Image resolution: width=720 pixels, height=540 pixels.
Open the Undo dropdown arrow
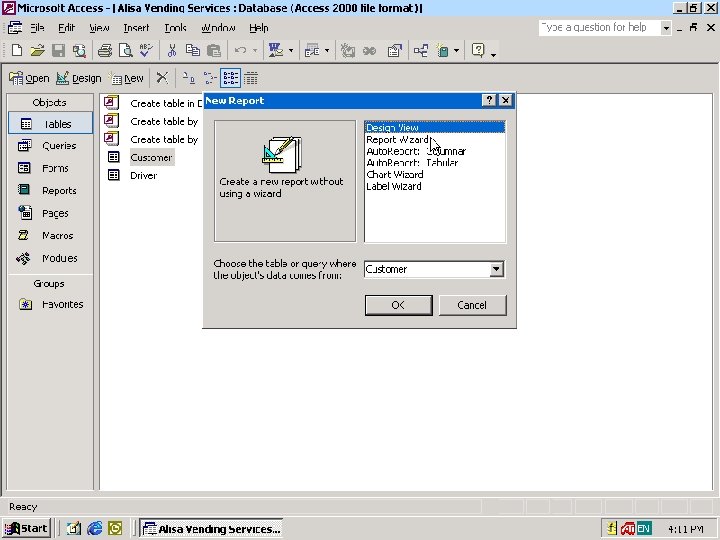(x=255, y=51)
